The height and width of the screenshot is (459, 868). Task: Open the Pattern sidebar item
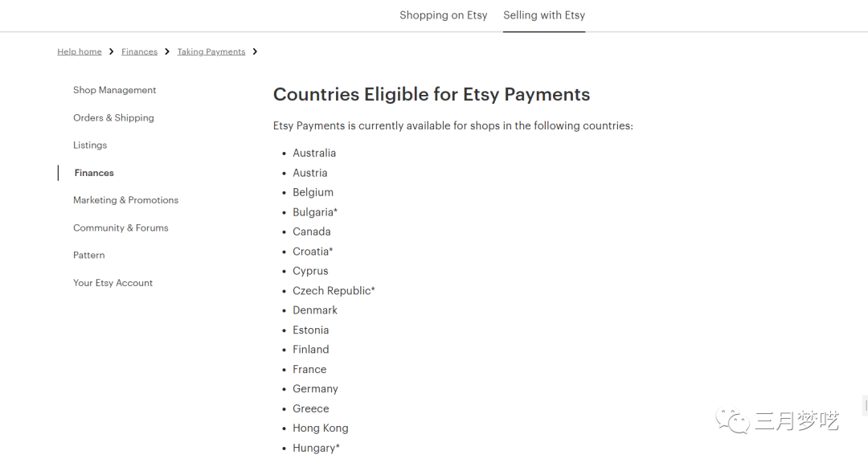point(88,256)
